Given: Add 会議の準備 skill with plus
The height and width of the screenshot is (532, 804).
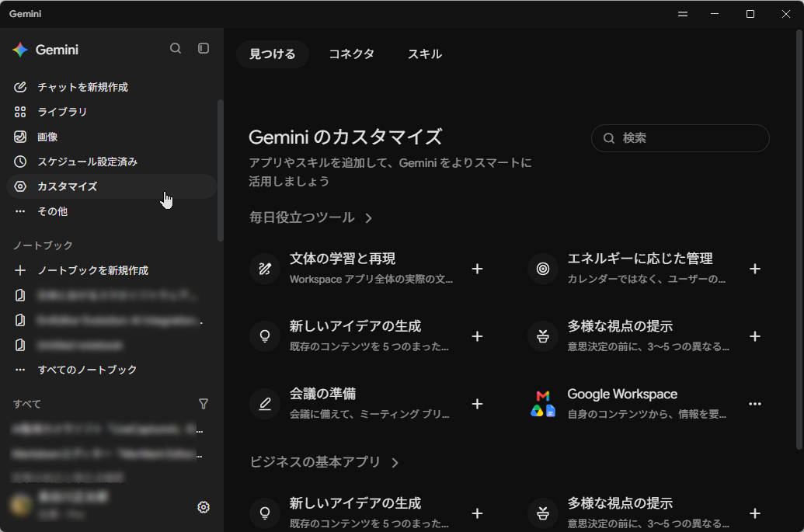Looking at the screenshot, I should [478, 404].
